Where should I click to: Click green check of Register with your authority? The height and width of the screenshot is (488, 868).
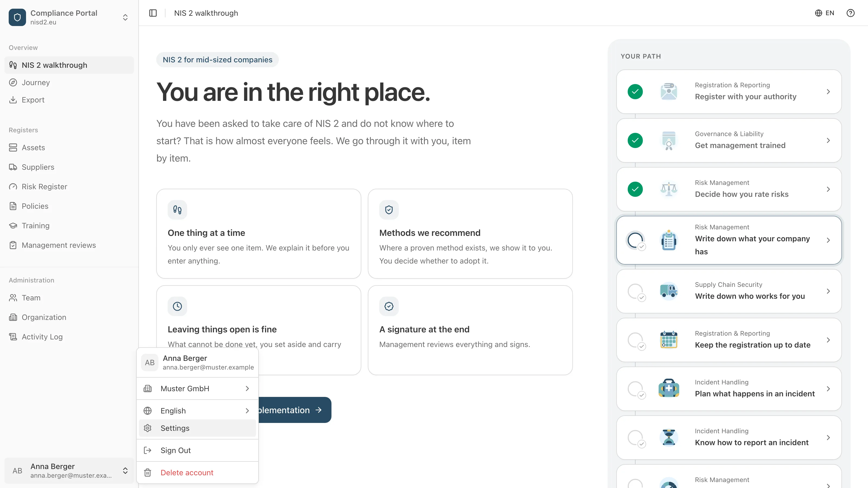pos(635,92)
